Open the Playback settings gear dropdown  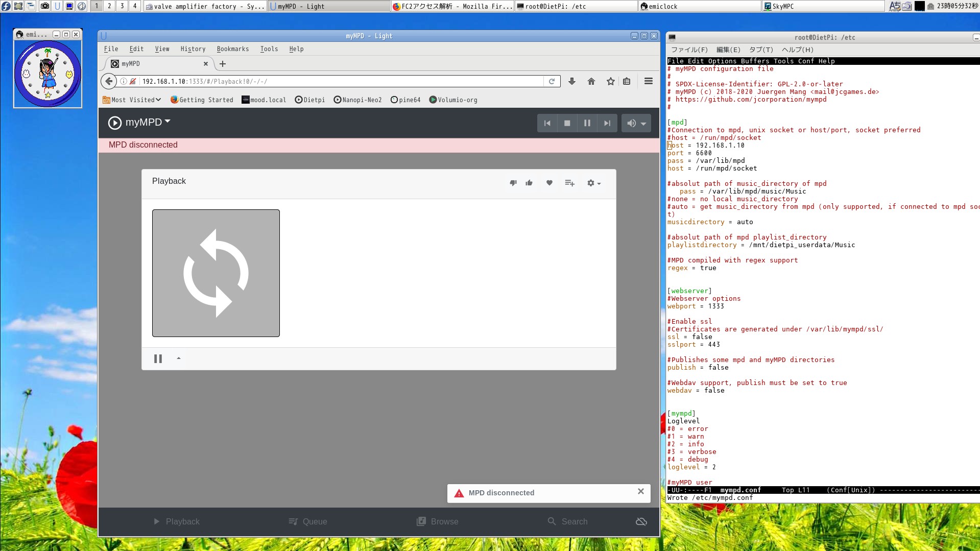pos(593,183)
